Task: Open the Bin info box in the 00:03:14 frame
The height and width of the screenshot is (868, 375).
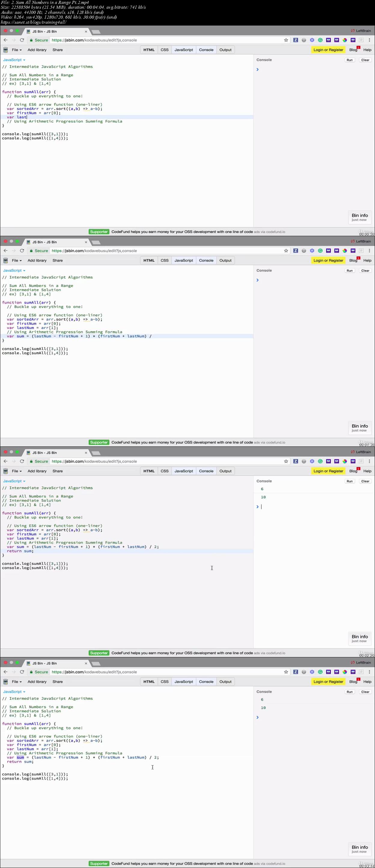Action: [x=359, y=849]
